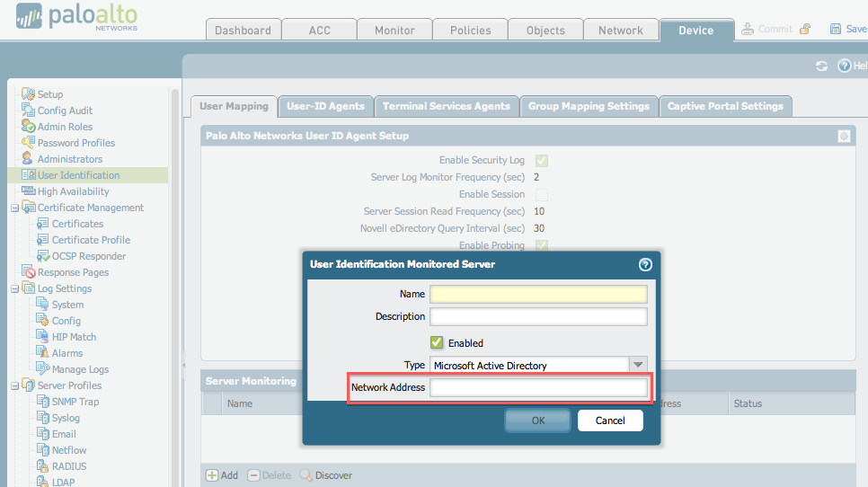This screenshot has height=487, width=868.
Task: Click the Save link at top right
Action: tap(848, 29)
